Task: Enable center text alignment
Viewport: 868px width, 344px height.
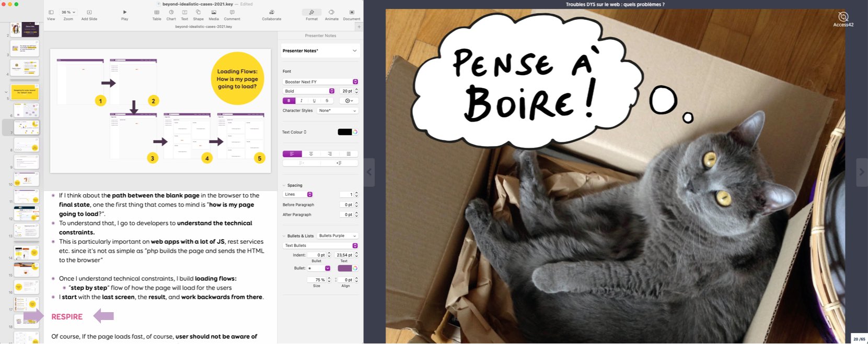Action: 311,154
